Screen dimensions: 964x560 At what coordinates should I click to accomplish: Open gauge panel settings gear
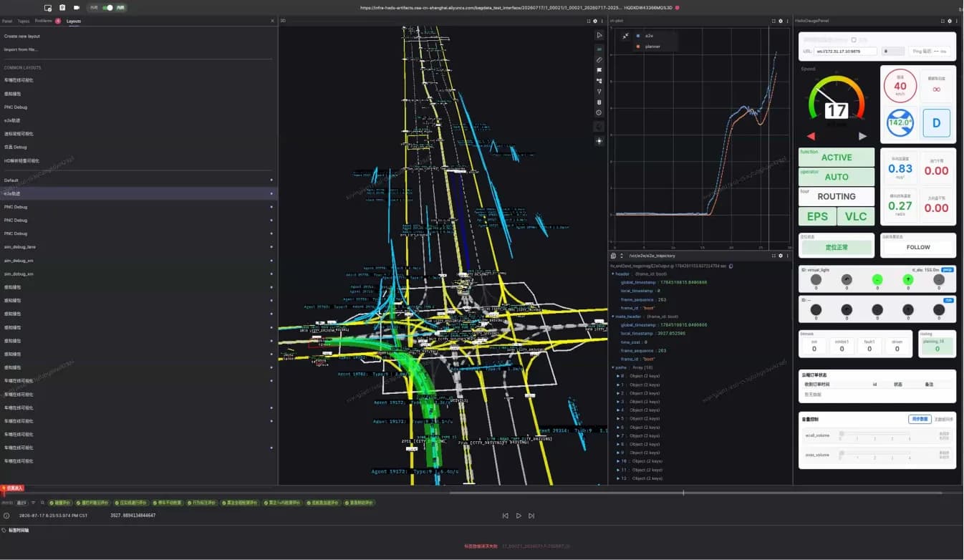pyautogui.click(x=951, y=21)
